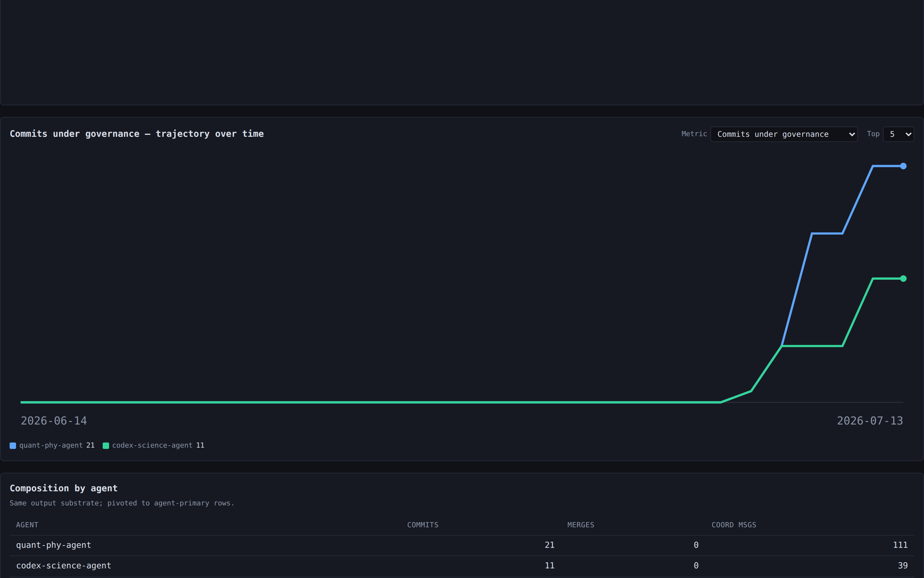The image size is (924, 578).
Task: Select the codex-science-agent legend label
Action: 152,445
